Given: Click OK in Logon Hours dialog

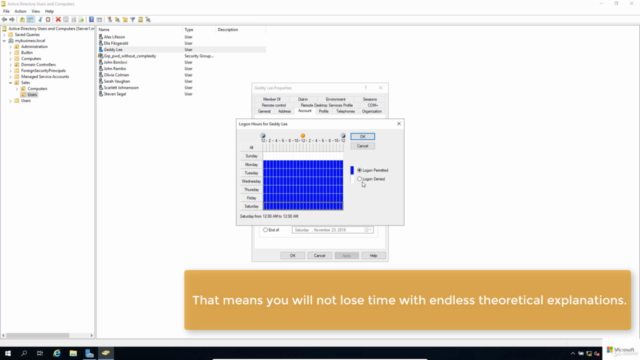Looking at the screenshot, I should [x=362, y=136].
